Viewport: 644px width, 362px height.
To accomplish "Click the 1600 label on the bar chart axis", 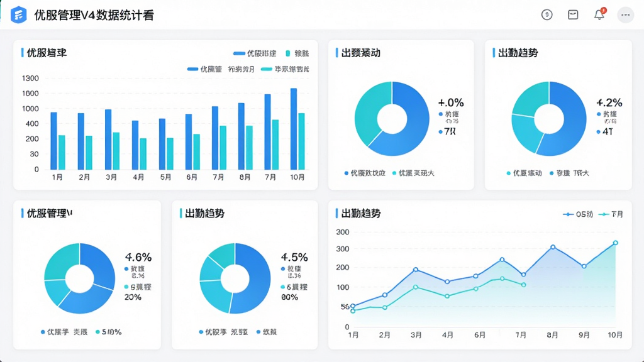I will point(30,94).
